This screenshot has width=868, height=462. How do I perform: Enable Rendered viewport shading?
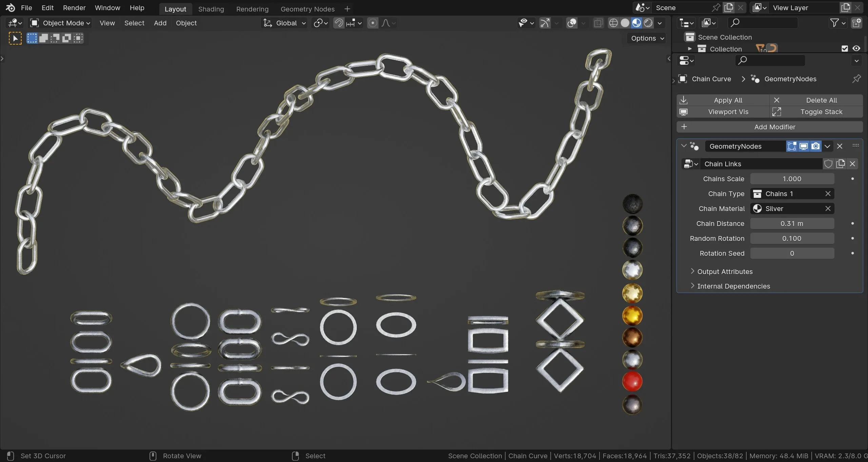648,23
